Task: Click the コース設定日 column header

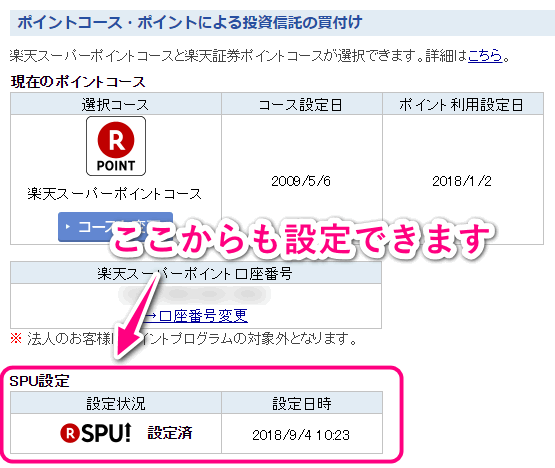Action: tap(302, 104)
